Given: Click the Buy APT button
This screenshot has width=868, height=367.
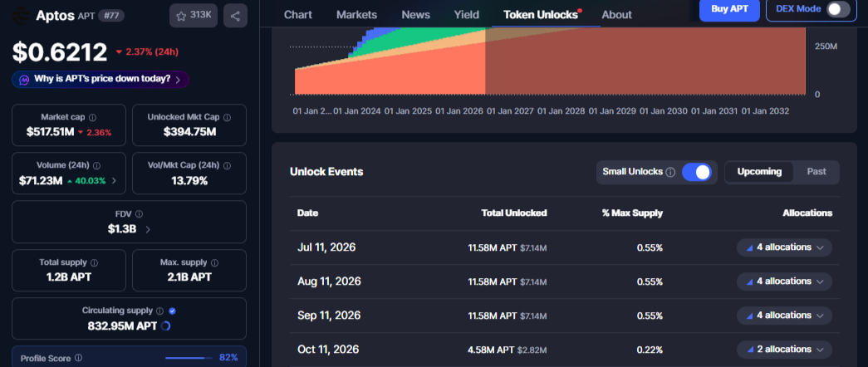Looking at the screenshot, I should 729,9.
